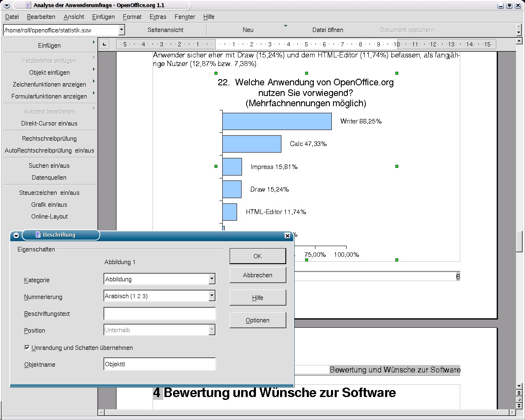525x420 pixels.
Task: Toggle AutoRechtschreibprüfung ein/aus
Action: (49, 151)
